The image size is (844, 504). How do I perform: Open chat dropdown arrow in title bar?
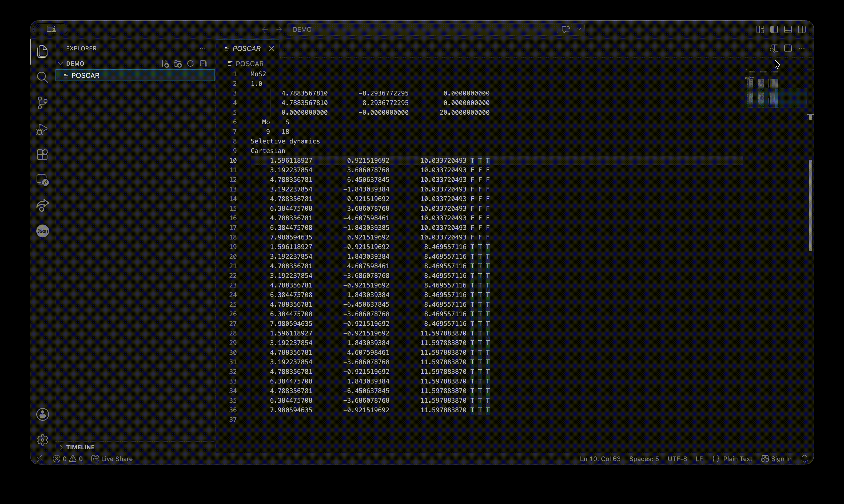579,29
